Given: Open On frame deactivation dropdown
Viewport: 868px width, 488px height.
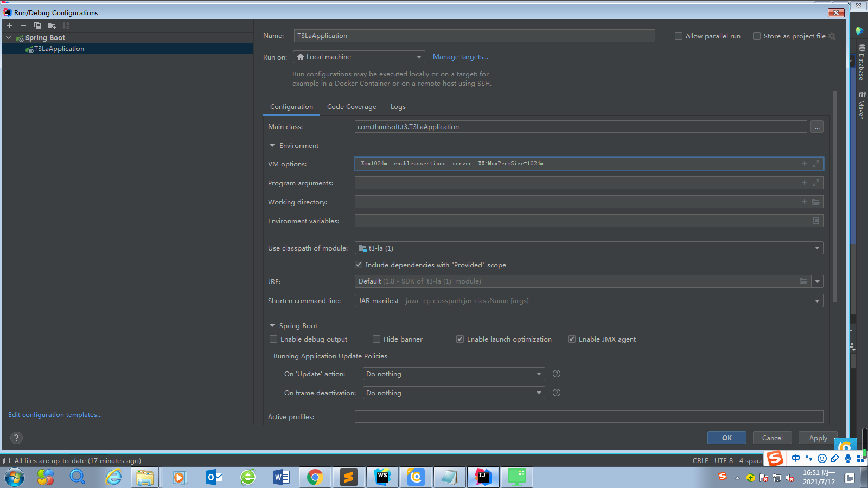Looking at the screenshot, I should coord(454,393).
